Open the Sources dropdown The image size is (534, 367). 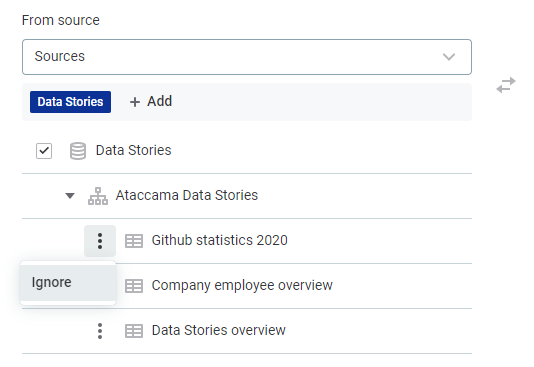[247, 57]
